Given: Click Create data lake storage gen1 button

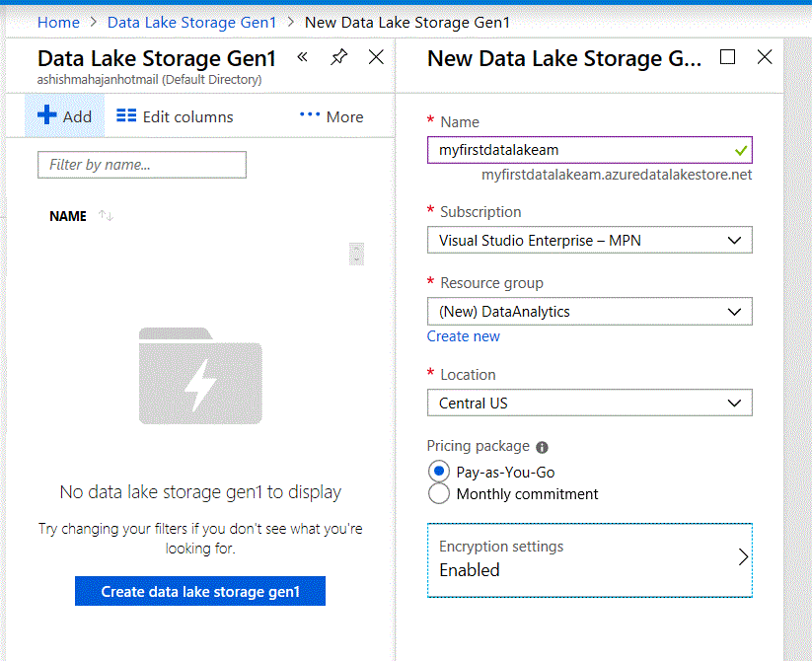Looking at the screenshot, I should pos(200,592).
